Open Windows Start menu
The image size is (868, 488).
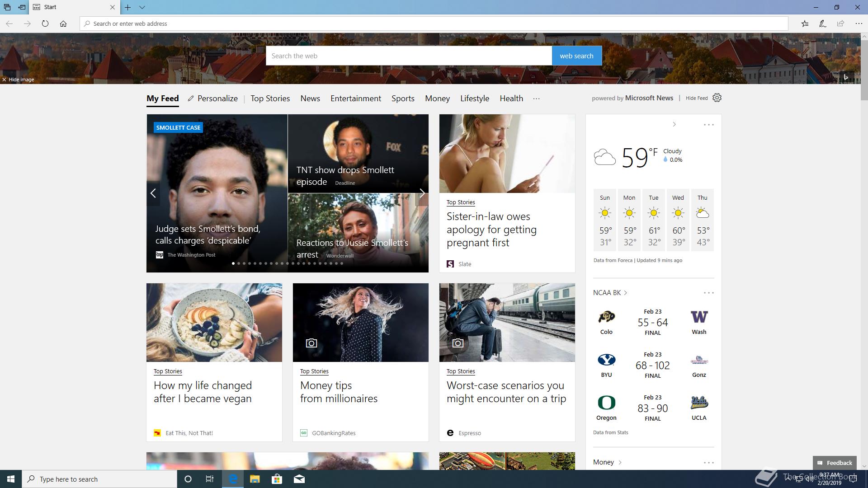(11, 479)
